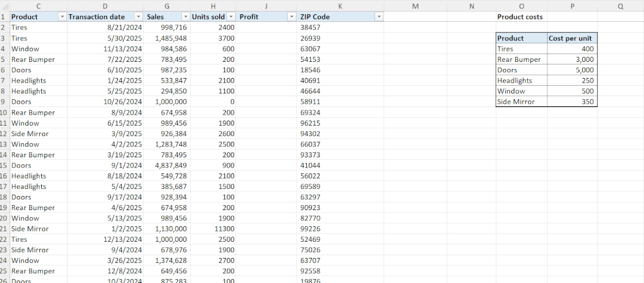Image resolution: width=644 pixels, height=283 pixels.
Task: Click the Product header in costs table
Action: point(522,38)
